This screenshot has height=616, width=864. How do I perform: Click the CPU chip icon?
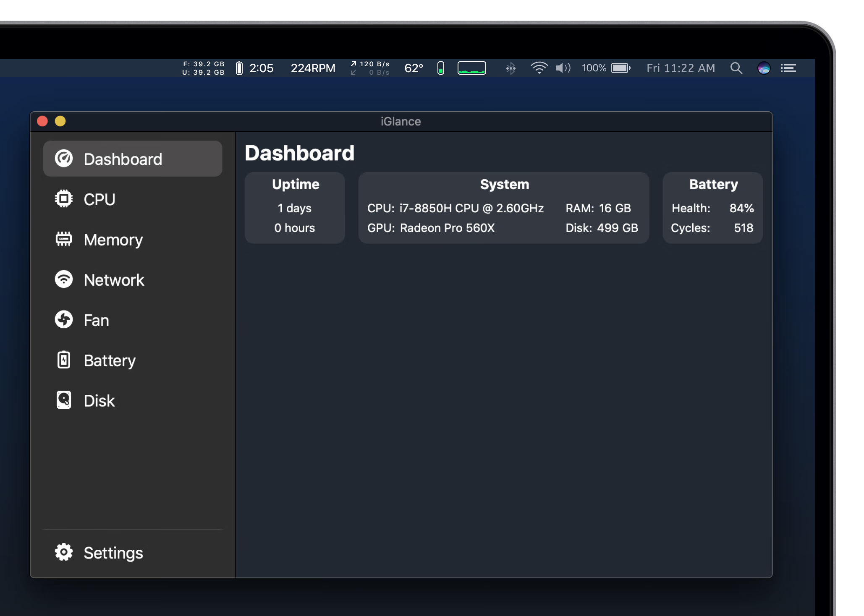(64, 199)
